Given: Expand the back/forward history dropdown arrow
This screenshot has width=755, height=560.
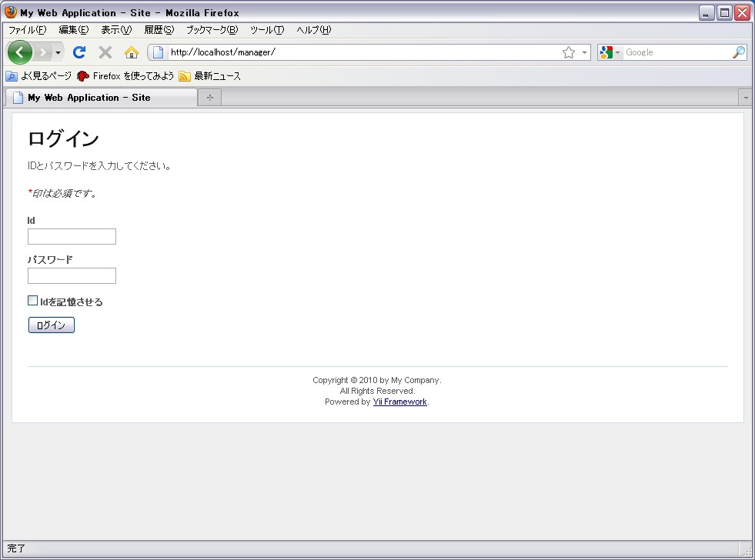Looking at the screenshot, I should tap(58, 52).
